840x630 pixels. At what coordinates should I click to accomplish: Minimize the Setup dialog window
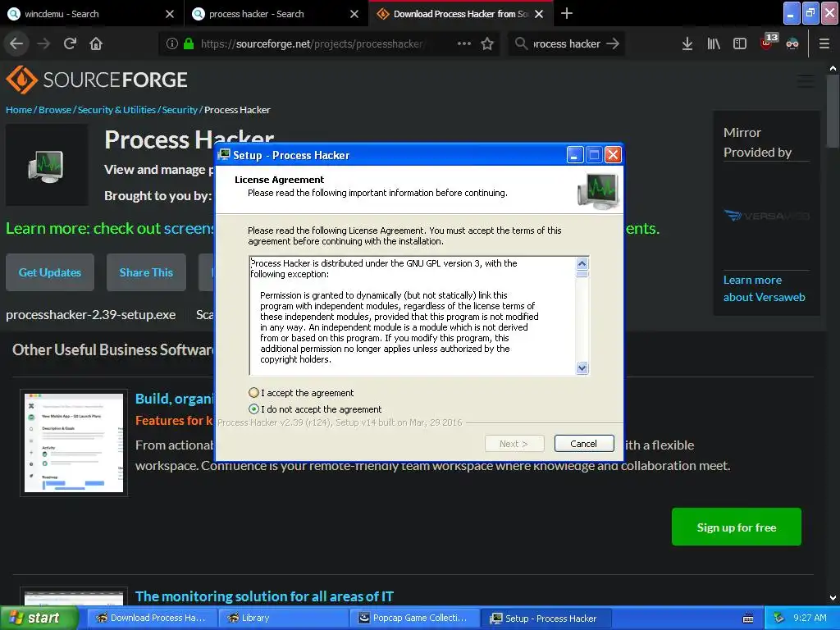(575, 155)
